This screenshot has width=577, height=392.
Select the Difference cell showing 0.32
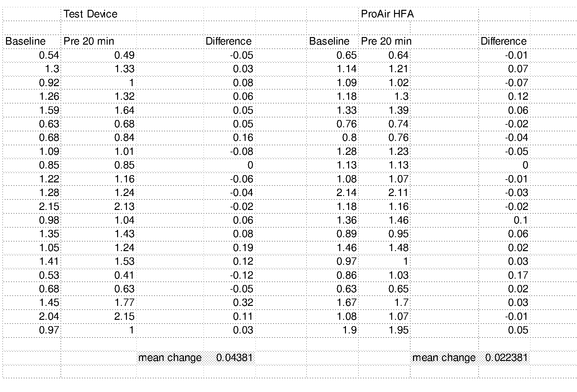[243, 302]
